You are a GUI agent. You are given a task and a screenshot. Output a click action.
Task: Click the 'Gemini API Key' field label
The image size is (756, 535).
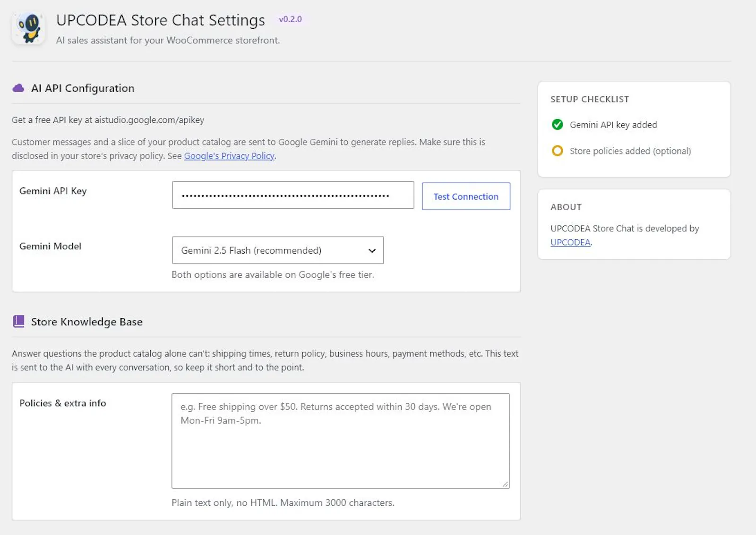tap(53, 191)
